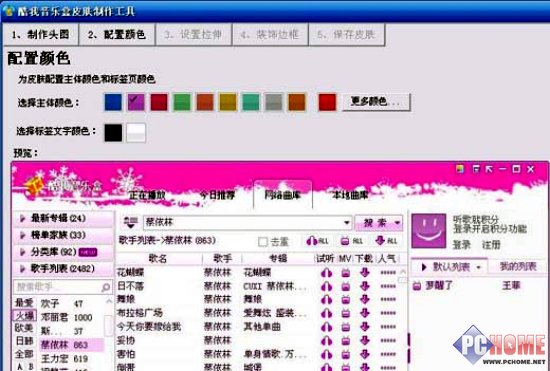550x371 pixels.
Task: Switch to the 我的列表 tab
Action: click(x=518, y=267)
